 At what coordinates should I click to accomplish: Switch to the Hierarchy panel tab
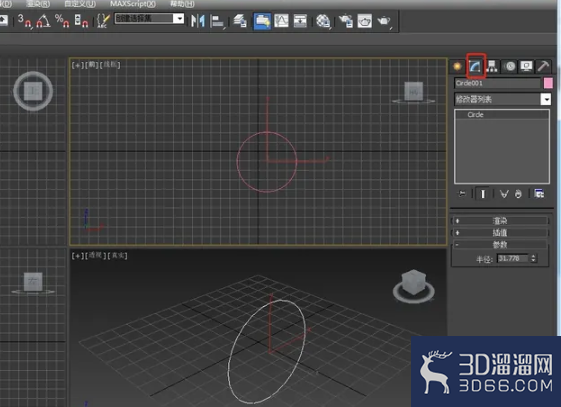(x=492, y=66)
